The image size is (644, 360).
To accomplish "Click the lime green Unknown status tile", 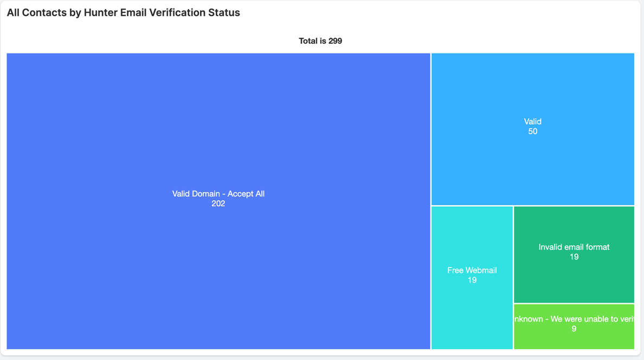I will point(574,340).
